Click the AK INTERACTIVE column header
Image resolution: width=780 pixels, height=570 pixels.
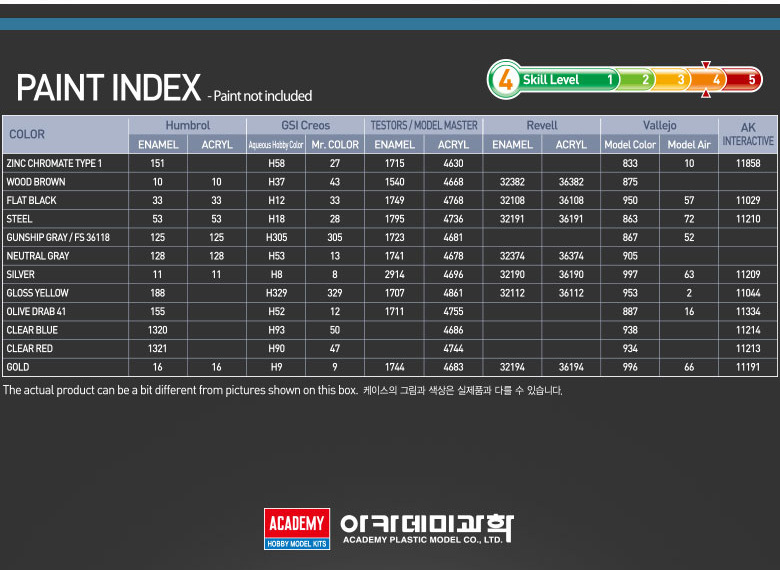(x=748, y=134)
